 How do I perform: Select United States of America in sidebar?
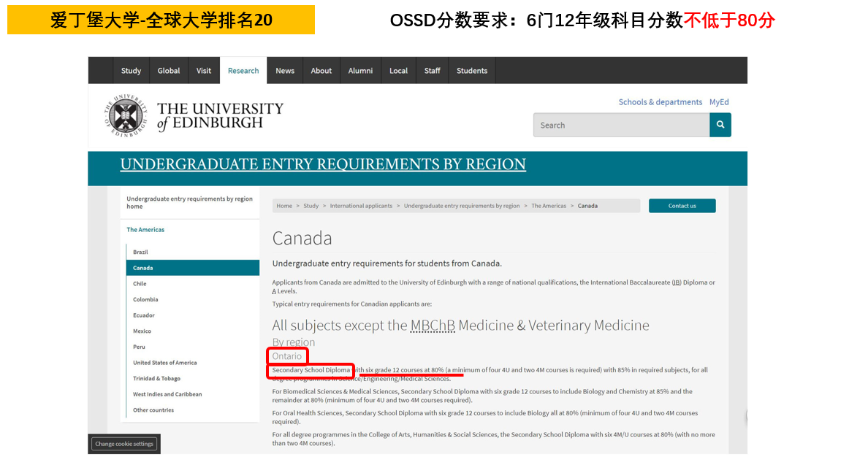pos(164,363)
